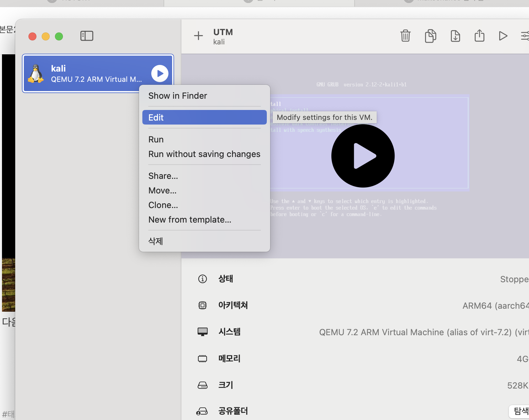The height and width of the screenshot is (420, 529).
Task: Click the large black play button on the preview
Action: click(x=363, y=156)
